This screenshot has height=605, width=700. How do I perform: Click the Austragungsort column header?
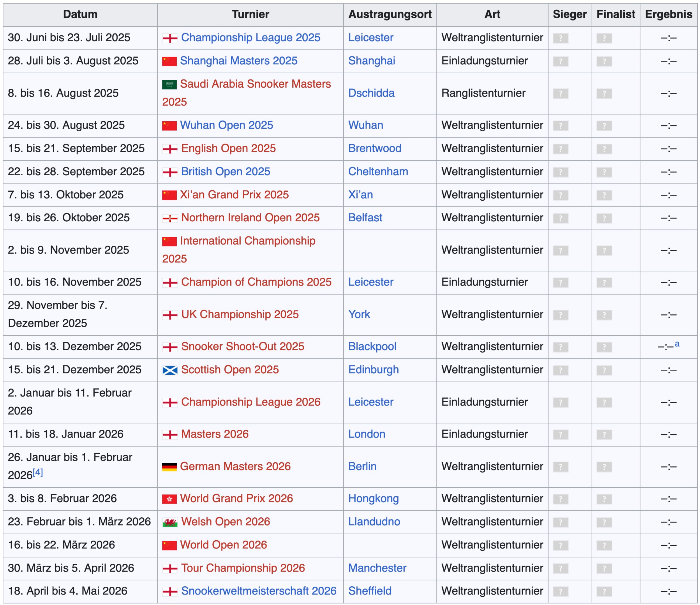point(390,15)
